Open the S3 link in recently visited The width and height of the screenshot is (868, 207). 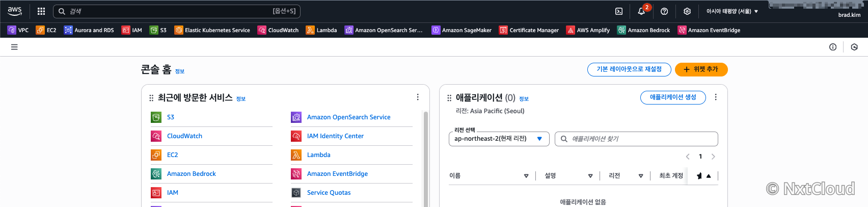[171, 117]
